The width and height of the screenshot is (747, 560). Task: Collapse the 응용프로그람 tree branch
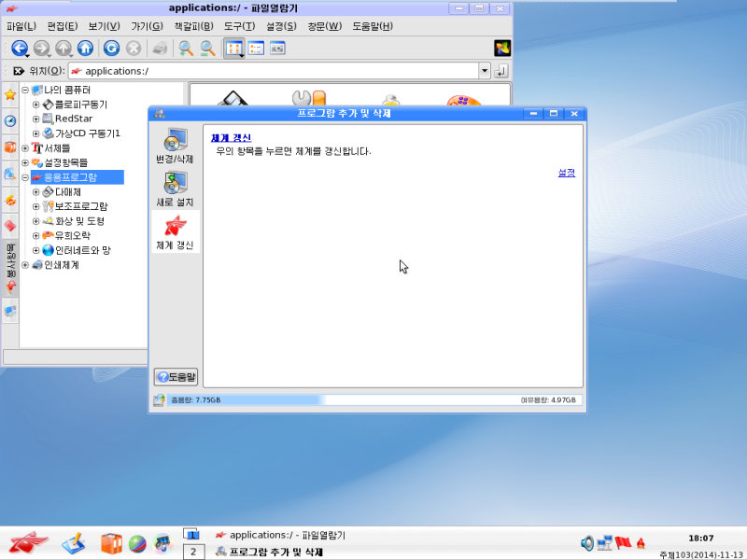tap(24, 175)
